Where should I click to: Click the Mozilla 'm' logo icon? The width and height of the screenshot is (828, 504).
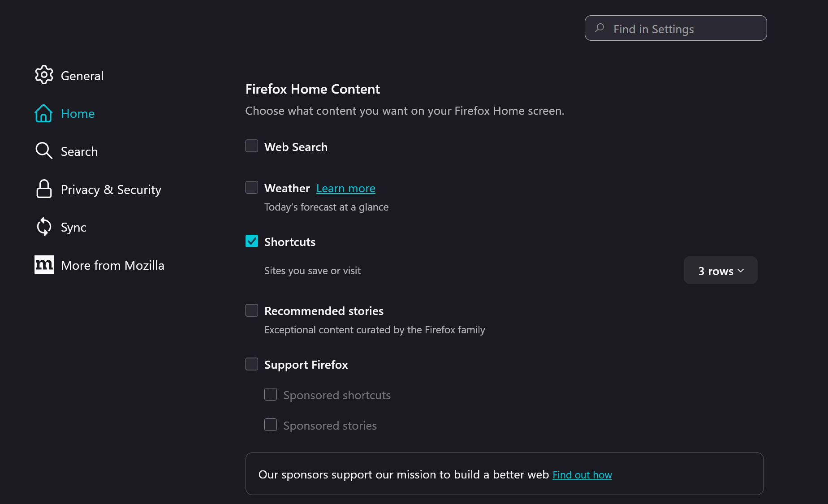(44, 265)
